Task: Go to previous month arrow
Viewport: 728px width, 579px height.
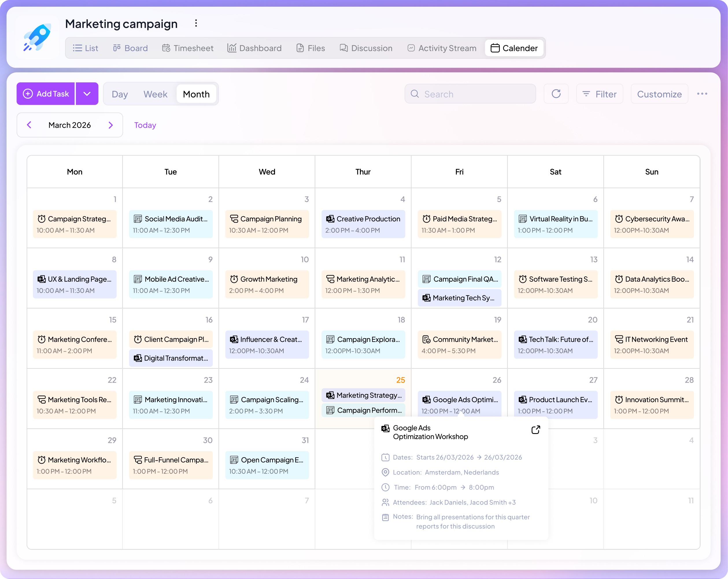Action: coord(29,125)
